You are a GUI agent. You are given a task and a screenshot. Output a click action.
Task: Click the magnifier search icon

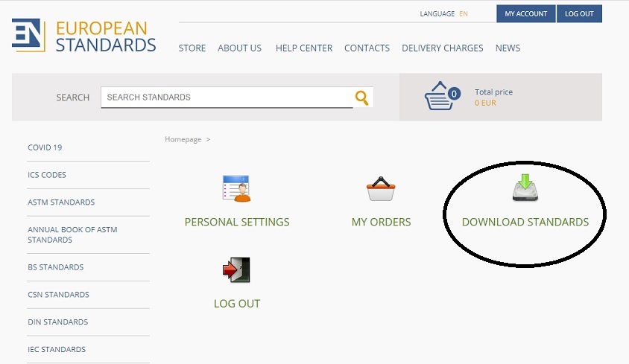(361, 98)
